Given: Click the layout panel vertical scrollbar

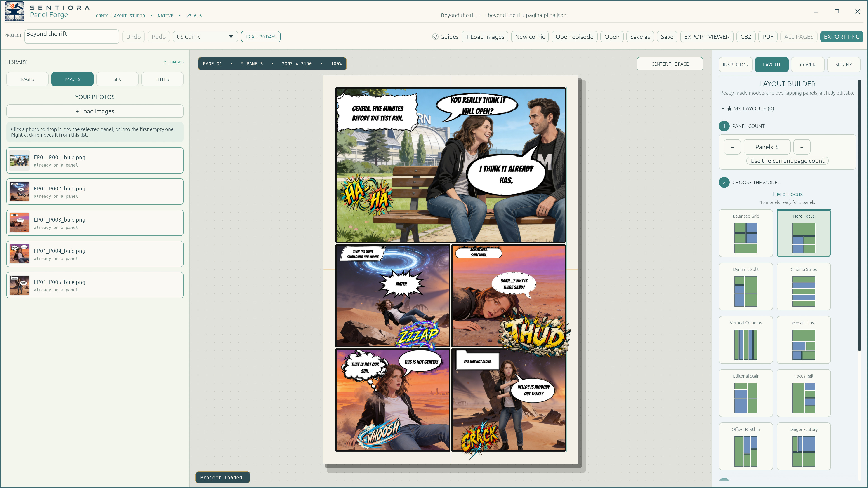Looking at the screenshot, I should point(859,216).
